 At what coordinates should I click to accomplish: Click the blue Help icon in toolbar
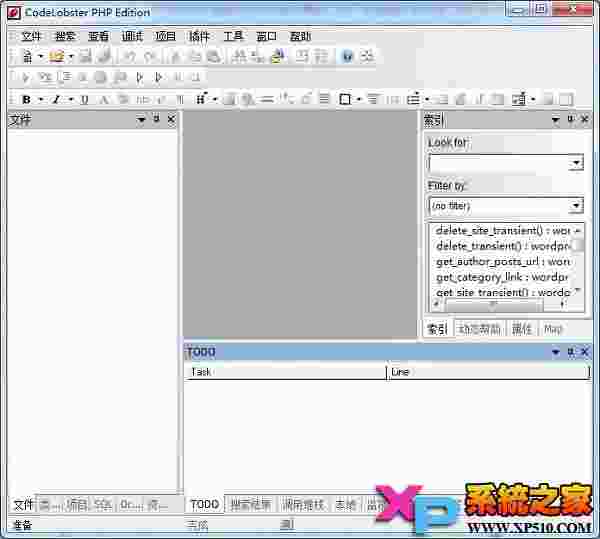coord(347,57)
